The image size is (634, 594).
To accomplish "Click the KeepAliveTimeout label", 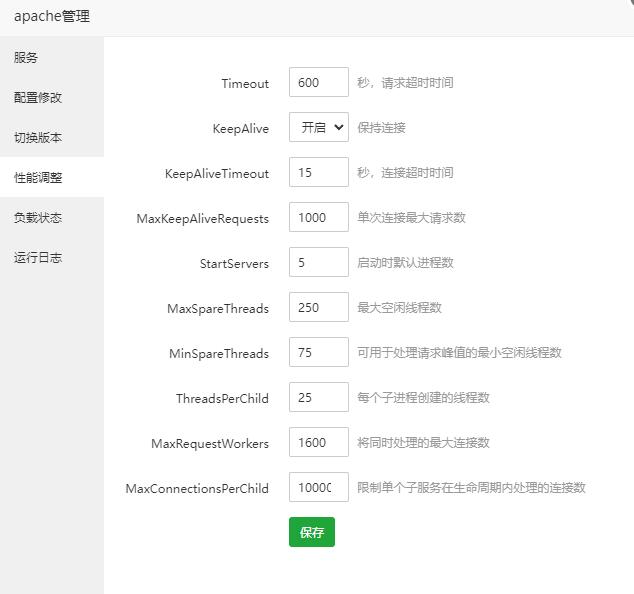I will (217, 173).
